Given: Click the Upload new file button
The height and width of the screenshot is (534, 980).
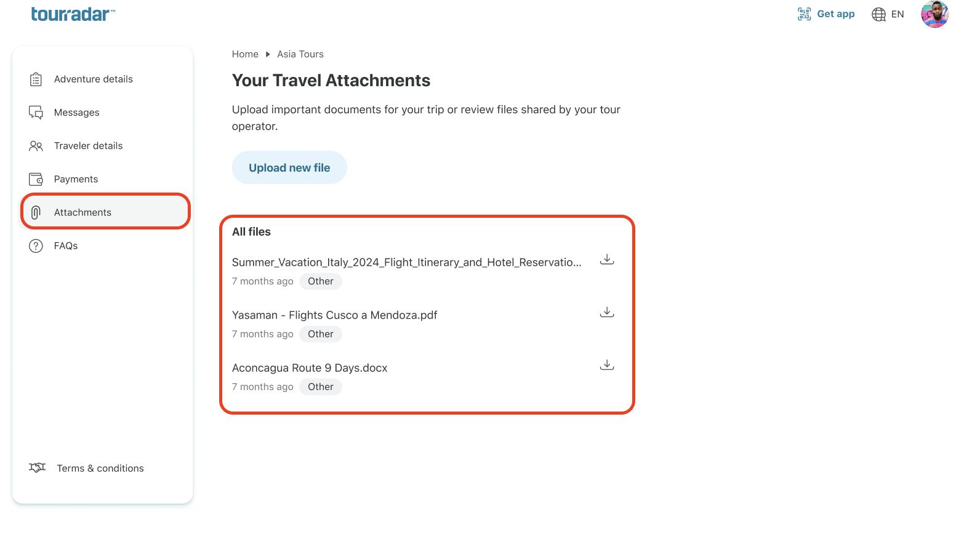Looking at the screenshot, I should point(289,167).
